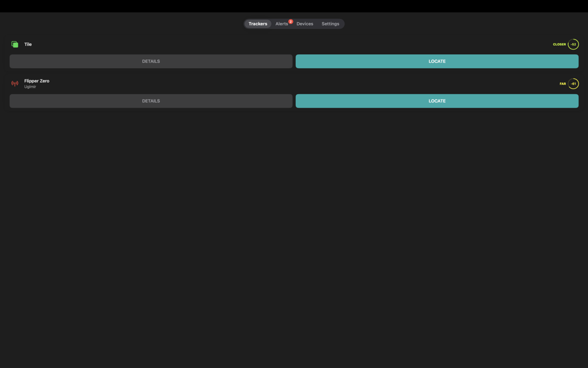The width and height of the screenshot is (588, 368).
Task: Click the Flipper Zero signal ring -61
Action: [573, 84]
